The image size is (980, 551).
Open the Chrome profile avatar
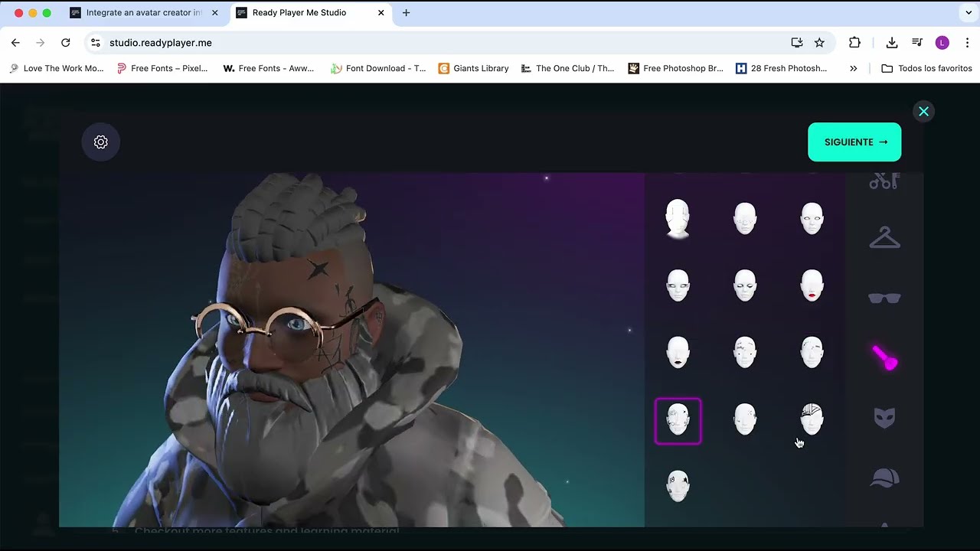click(x=942, y=43)
